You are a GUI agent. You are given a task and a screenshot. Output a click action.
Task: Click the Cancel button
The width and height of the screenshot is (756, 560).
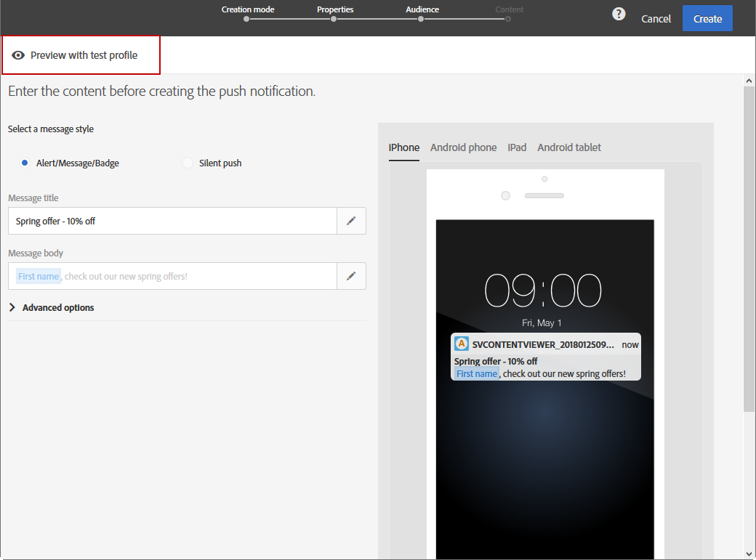pyautogui.click(x=656, y=19)
